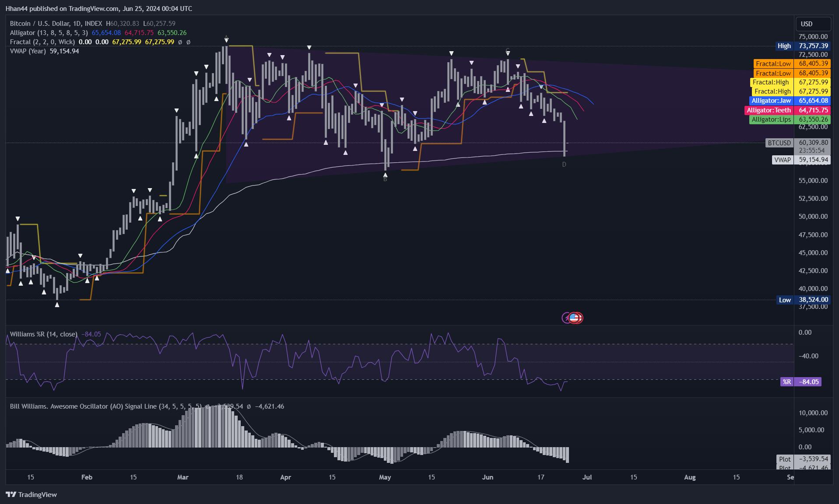The image size is (839, 504).
Task: Click the Plot -3,539.54 axis label
Action: click(804, 459)
